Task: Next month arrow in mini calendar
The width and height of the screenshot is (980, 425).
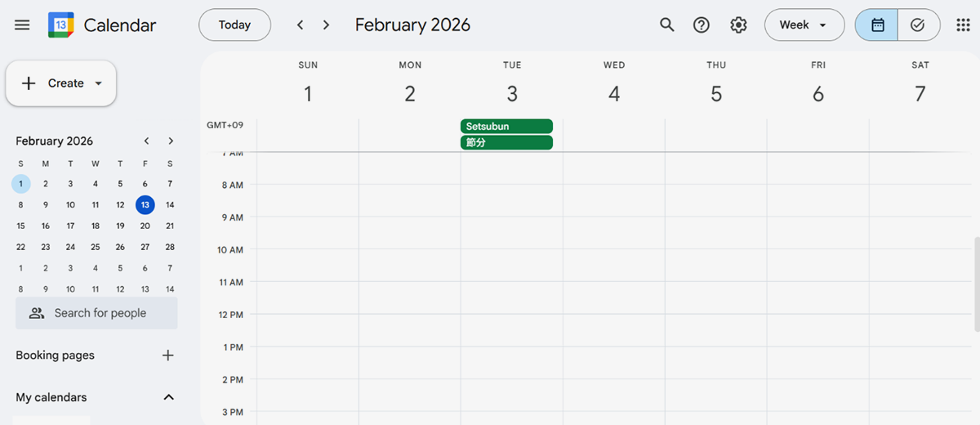Action: (171, 141)
